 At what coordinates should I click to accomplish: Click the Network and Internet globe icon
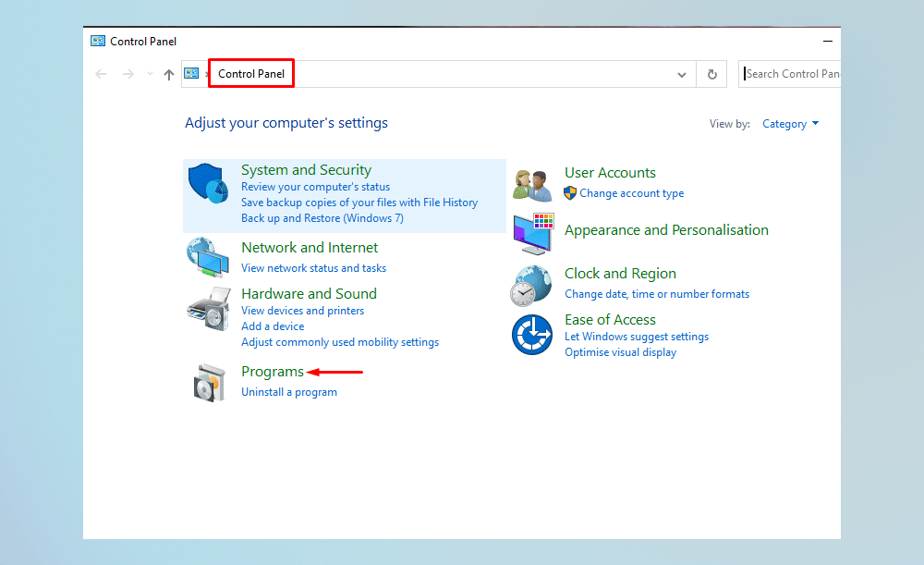(x=208, y=257)
